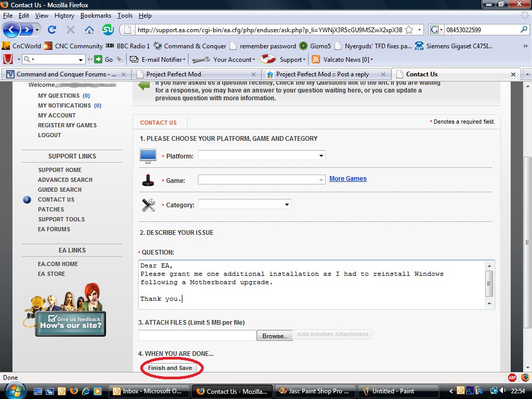Open the back/forward history dropdown
Screen dimensions: 532x399
tap(37, 30)
